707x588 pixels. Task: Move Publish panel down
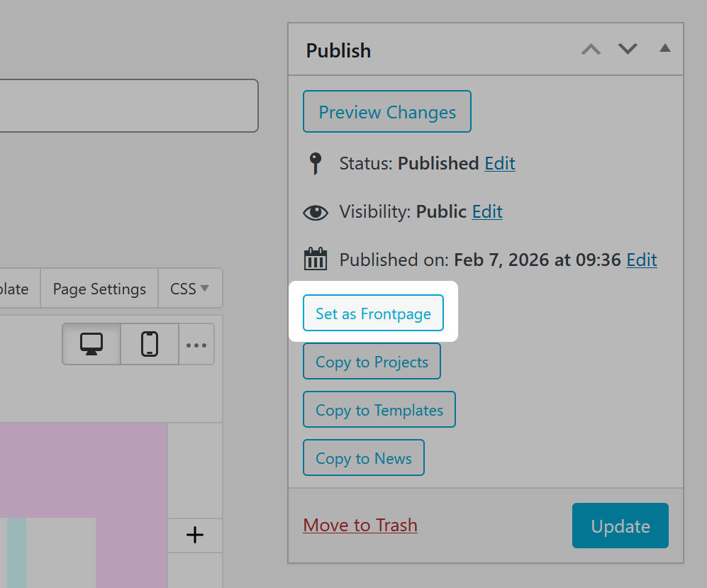[628, 50]
